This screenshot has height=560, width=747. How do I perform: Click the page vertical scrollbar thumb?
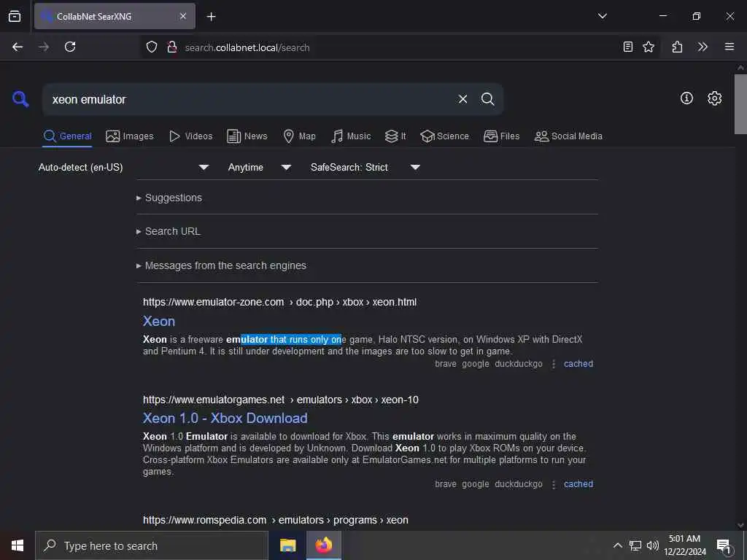tap(740, 104)
